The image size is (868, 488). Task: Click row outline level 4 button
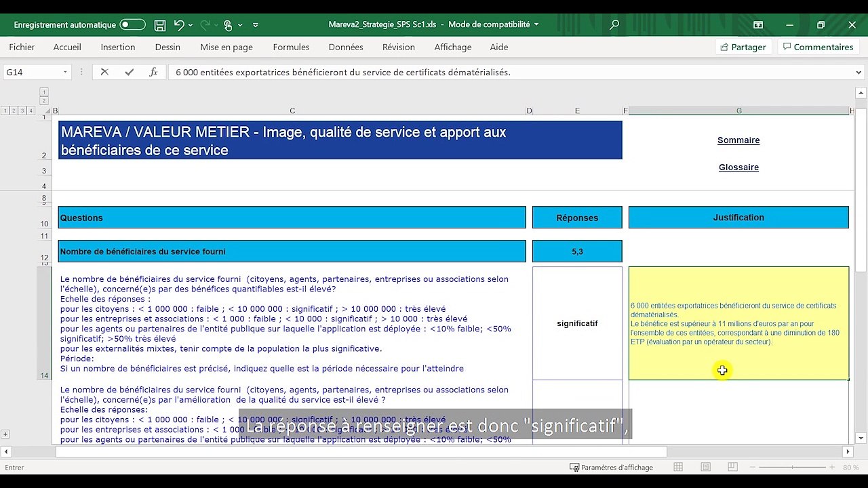[31, 110]
